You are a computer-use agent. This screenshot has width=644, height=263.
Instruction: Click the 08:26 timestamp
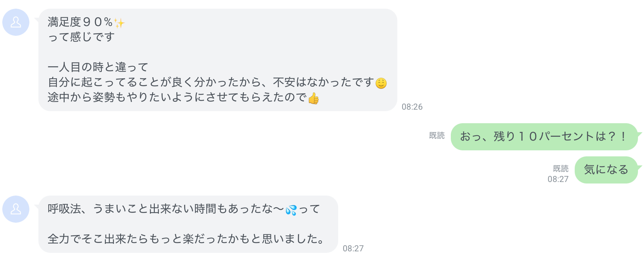(412, 107)
